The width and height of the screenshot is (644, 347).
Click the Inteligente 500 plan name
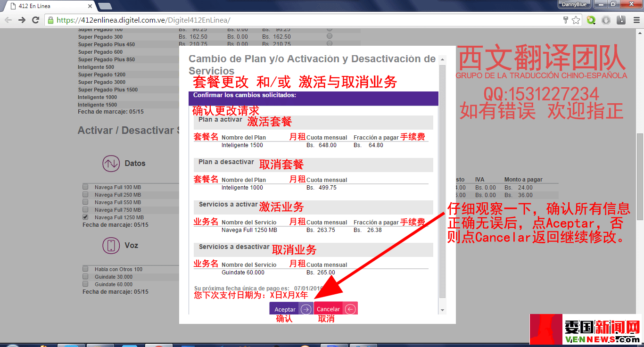tap(96, 67)
